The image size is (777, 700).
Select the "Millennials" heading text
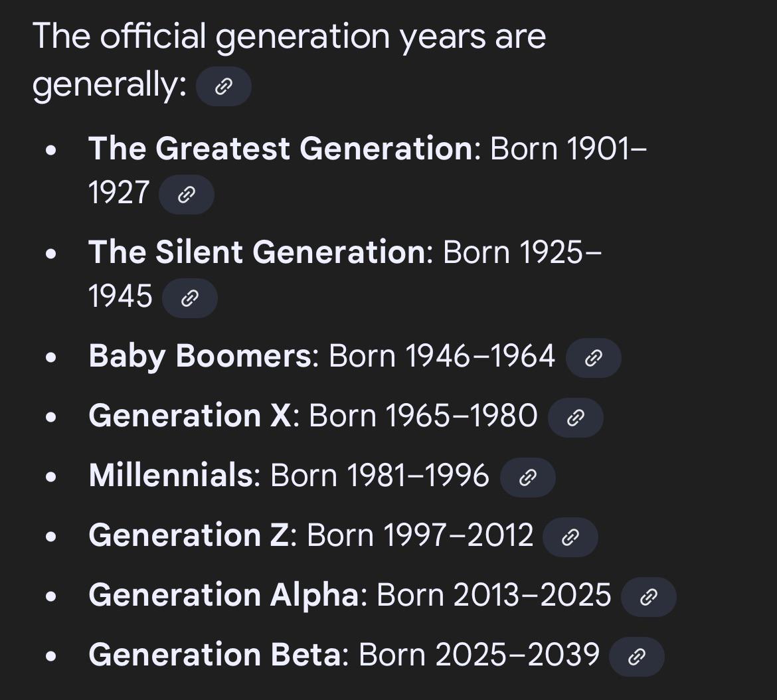click(x=170, y=475)
